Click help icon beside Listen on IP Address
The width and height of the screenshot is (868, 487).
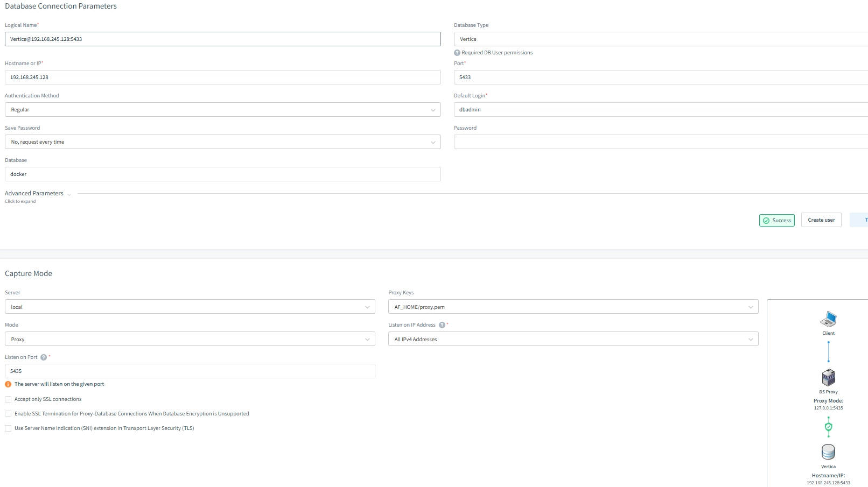coord(442,325)
